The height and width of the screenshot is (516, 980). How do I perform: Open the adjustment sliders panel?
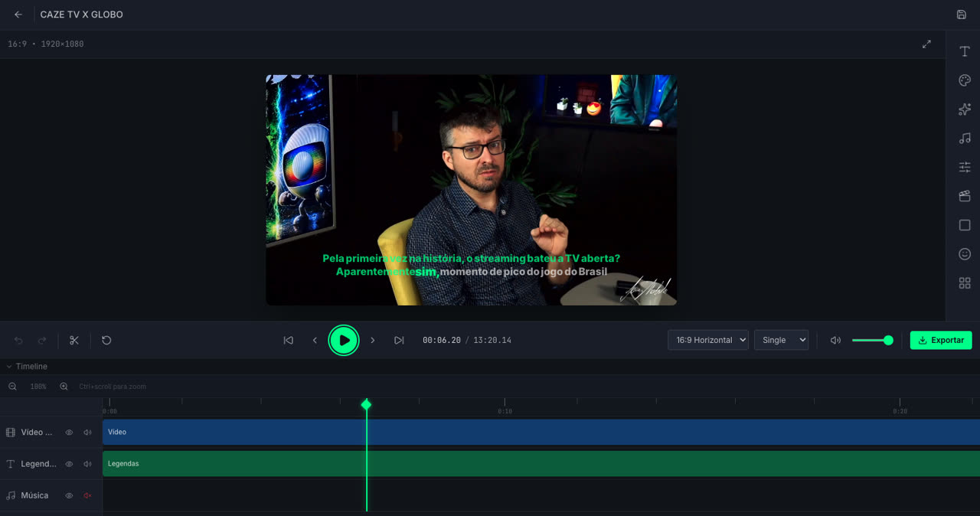(x=965, y=167)
